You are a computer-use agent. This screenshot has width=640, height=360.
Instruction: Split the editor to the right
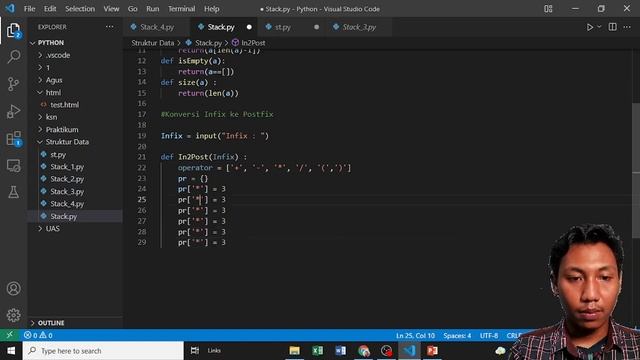(x=613, y=27)
